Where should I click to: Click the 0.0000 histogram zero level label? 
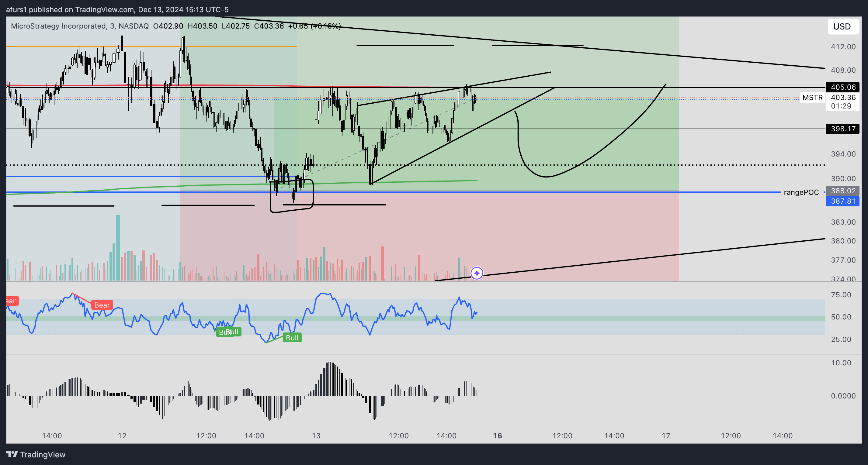pos(843,396)
